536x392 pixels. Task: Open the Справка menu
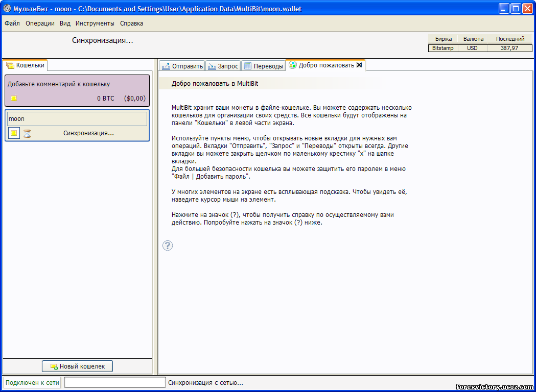click(x=132, y=23)
